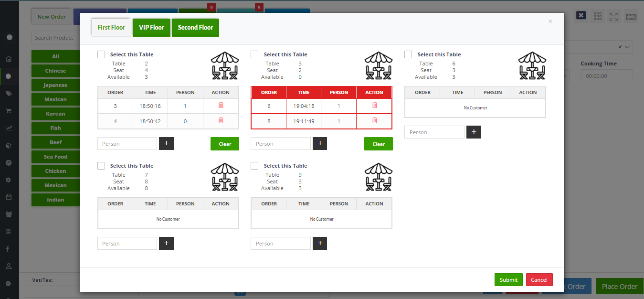The width and height of the screenshot is (644, 299).
Task: Click the Person field under Table 9
Action: [x=281, y=244]
